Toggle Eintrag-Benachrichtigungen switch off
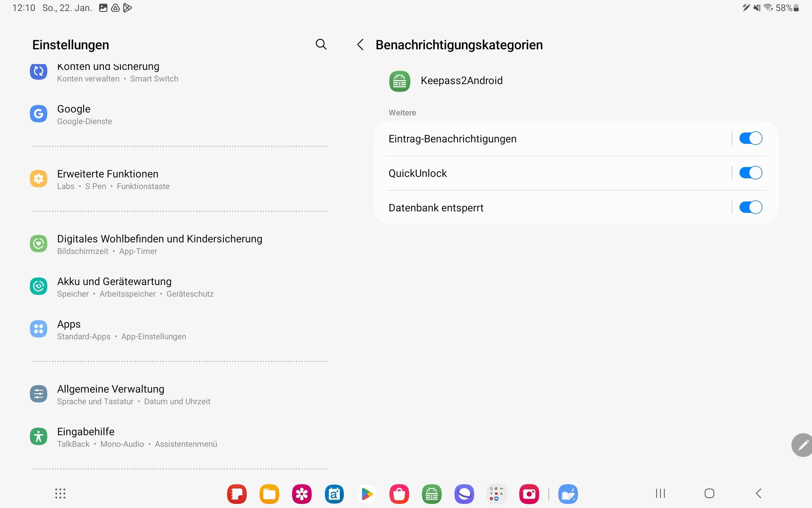This screenshot has width=812, height=508. click(x=751, y=139)
